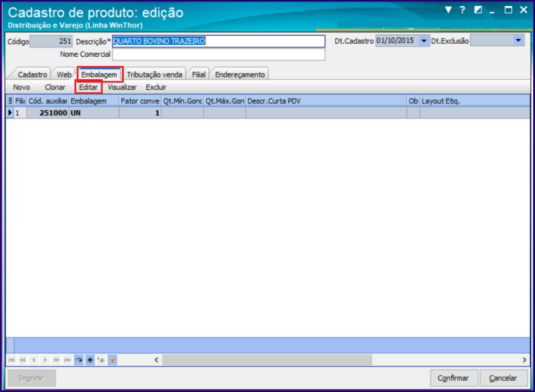Viewport: 535px width, 392px height.
Task: Switch to the Web tab
Action: pos(64,74)
